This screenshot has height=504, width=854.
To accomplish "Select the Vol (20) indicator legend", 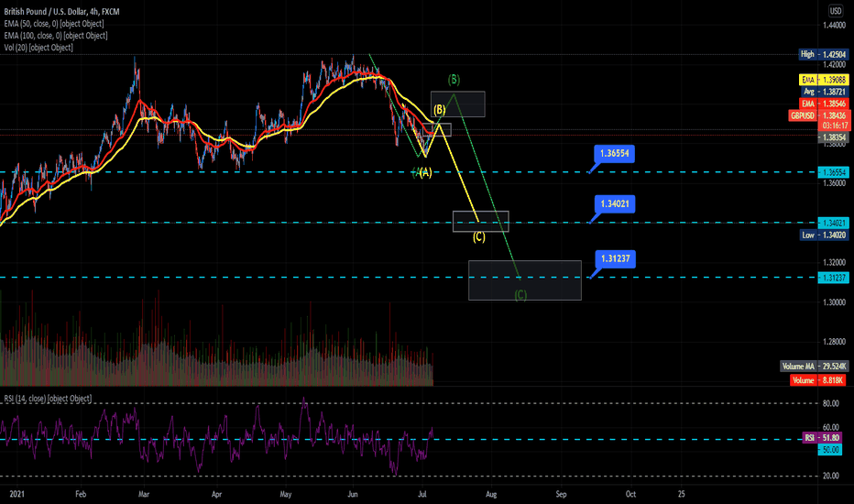I will pos(38,48).
